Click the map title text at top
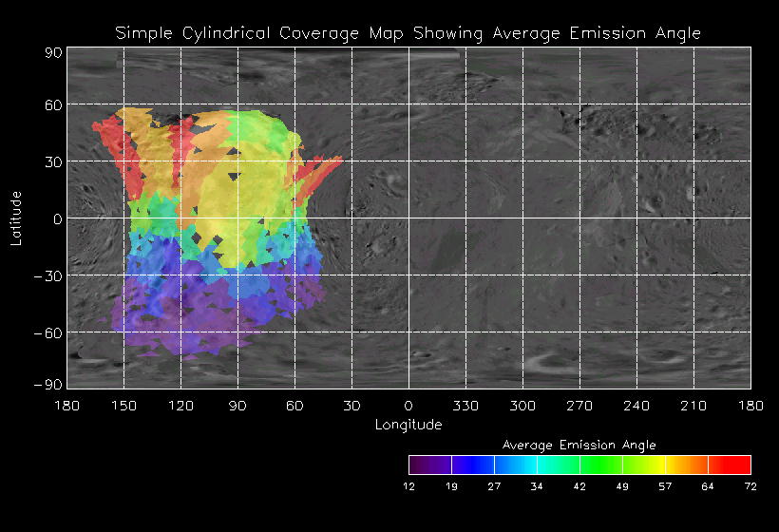 408,33
